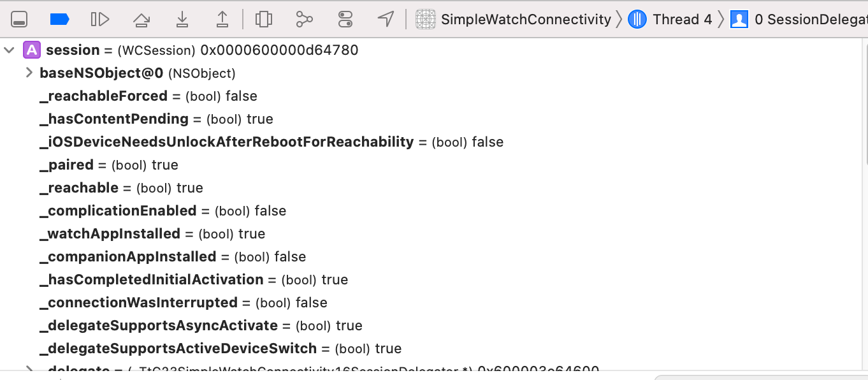Select the _hasContentPending variable row

click(x=156, y=119)
